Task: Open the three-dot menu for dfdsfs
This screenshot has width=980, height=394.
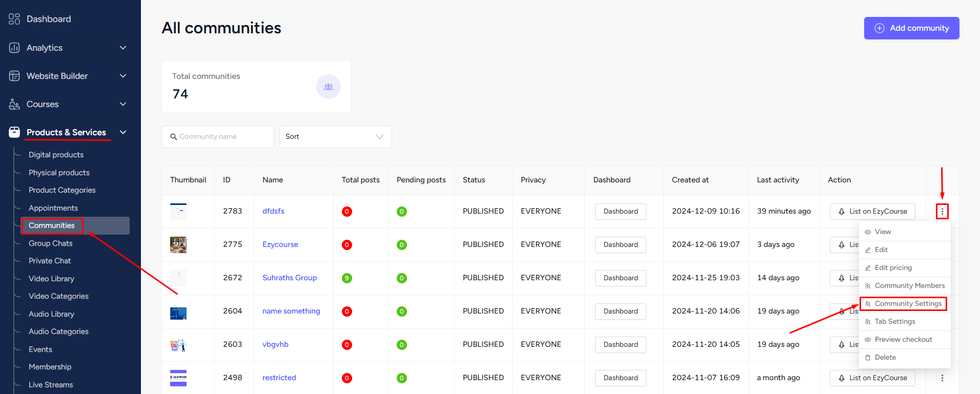Action: [942, 211]
